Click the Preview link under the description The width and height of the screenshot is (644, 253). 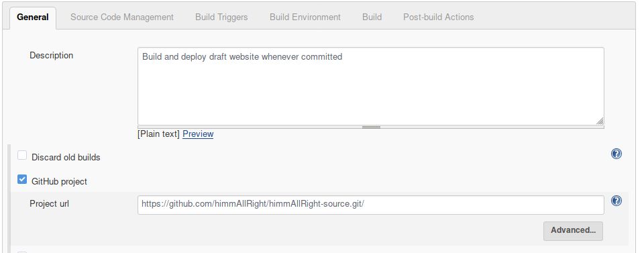tap(198, 134)
